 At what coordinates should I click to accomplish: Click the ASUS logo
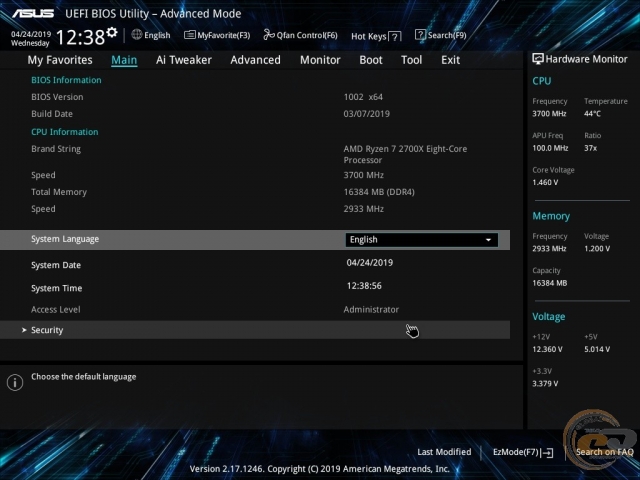pos(33,13)
